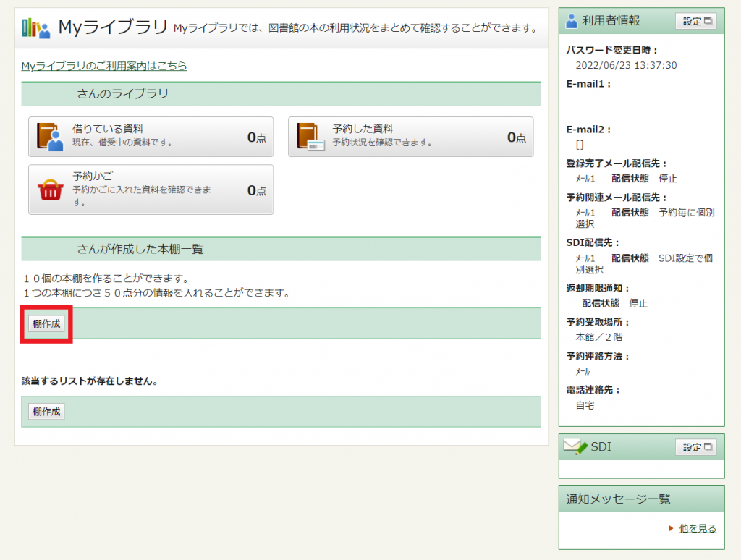
Task: Click the 通知メッセージ一覧 panel header
Action: click(618, 499)
